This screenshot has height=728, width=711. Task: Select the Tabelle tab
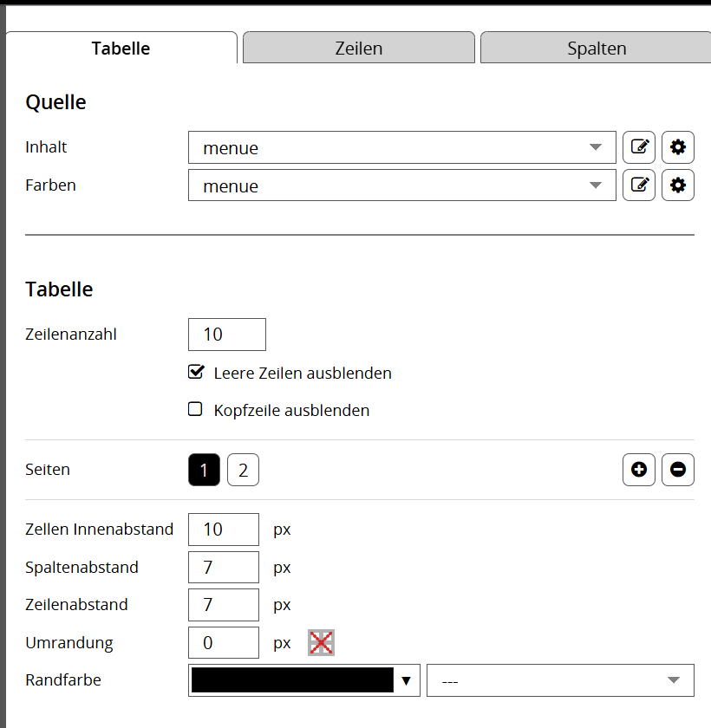pyautogui.click(x=121, y=49)
